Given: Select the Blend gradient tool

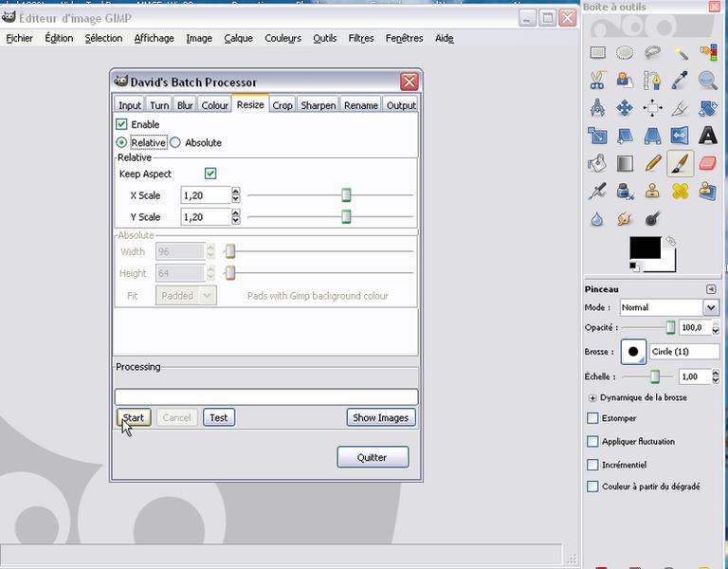Looking at the screenshot, I should [x=625, y=163].
